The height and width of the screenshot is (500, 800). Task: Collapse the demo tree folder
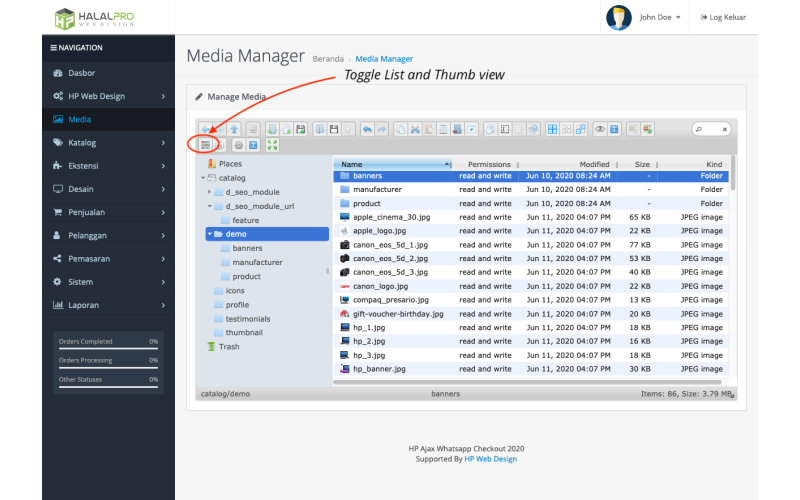(210, 234)
